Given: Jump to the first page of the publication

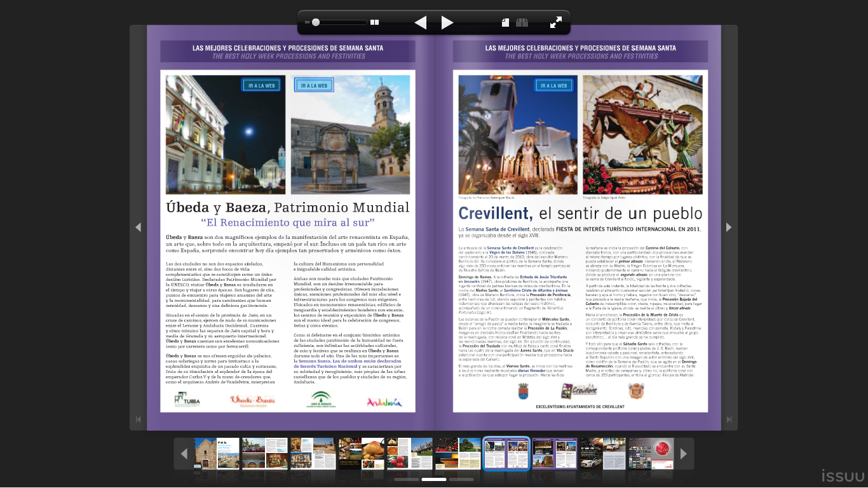Looking at the screenshot, I should [x=138, y=419].
